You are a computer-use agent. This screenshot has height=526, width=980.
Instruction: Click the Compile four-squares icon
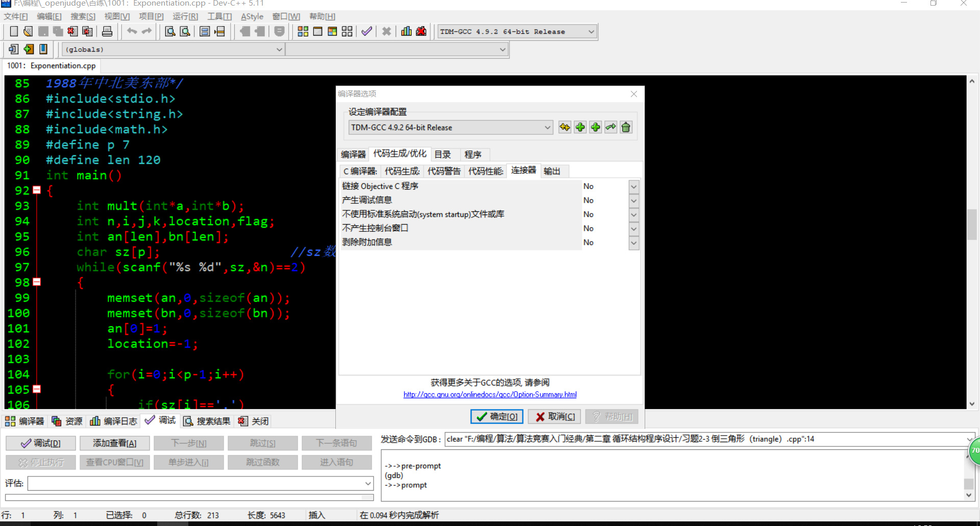(303, 32)
